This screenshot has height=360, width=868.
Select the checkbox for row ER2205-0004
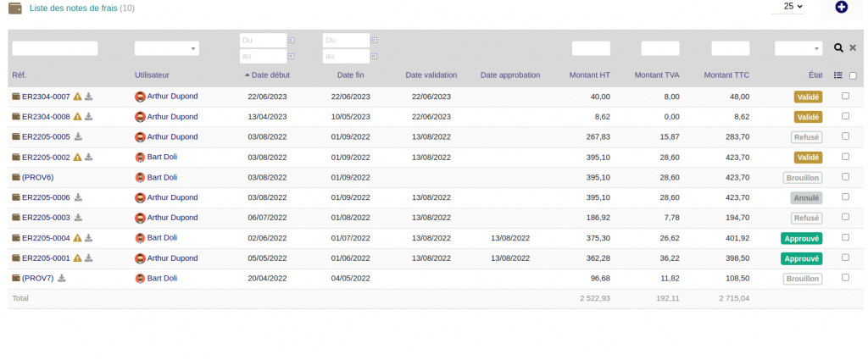tap(845, 237)
